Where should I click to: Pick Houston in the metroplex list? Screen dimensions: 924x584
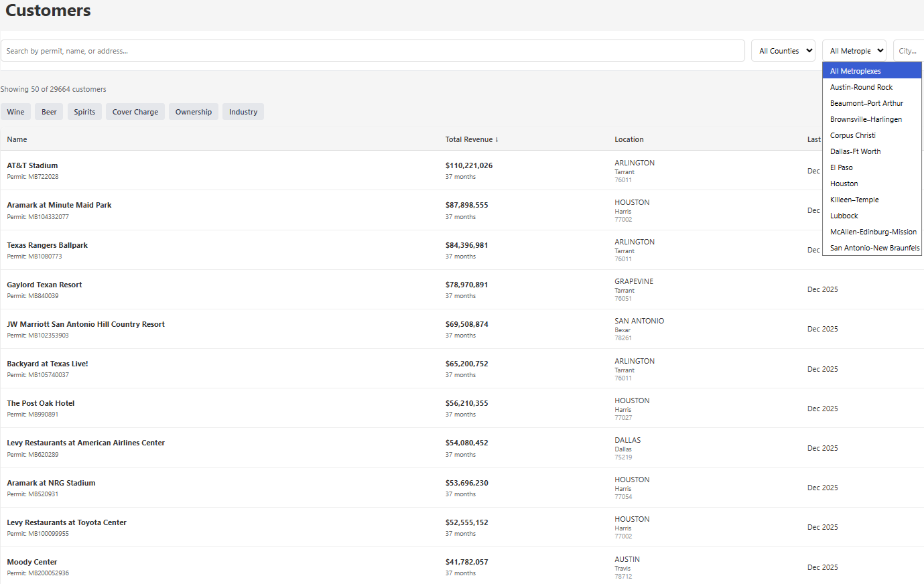(x=844, y=184)
